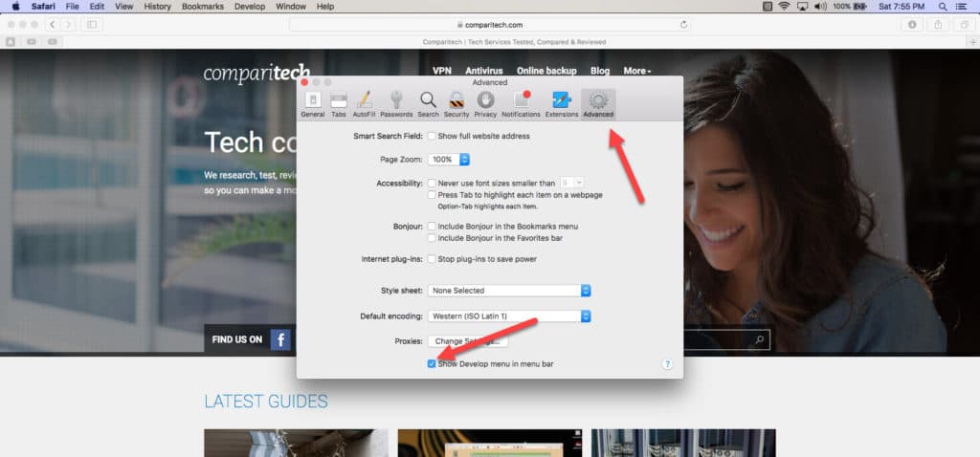980x457 pixels.
Task: Select the Advanced preferences gear icon
Action: pos(598,104)
